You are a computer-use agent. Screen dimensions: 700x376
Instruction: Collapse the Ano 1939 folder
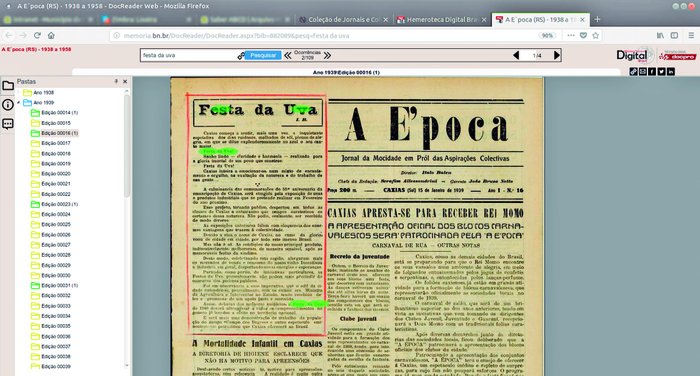tap(19, 103)
